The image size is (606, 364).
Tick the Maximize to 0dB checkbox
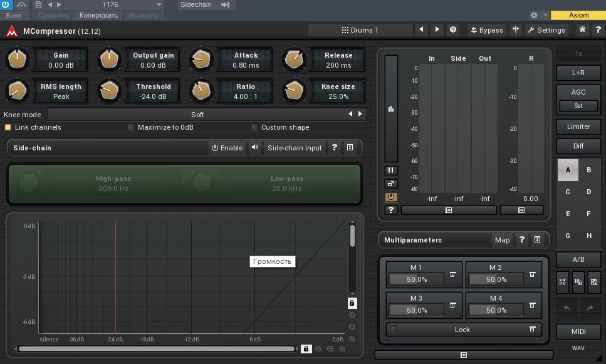coord(131,127)
